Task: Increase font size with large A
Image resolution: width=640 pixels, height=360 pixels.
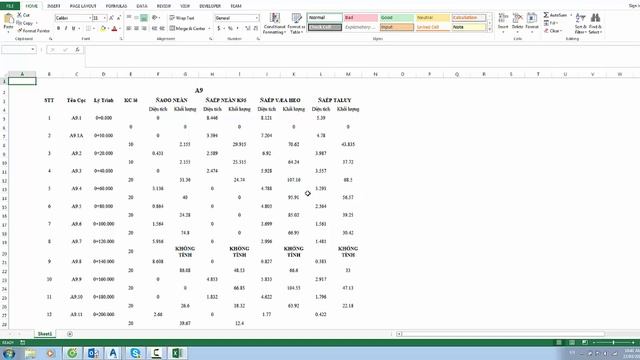Action: (112, 18)
